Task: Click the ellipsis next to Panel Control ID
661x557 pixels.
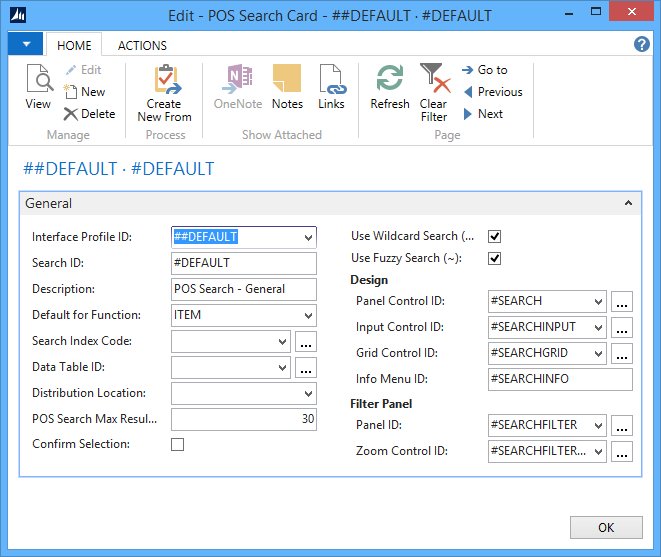Action: point(622,301)
